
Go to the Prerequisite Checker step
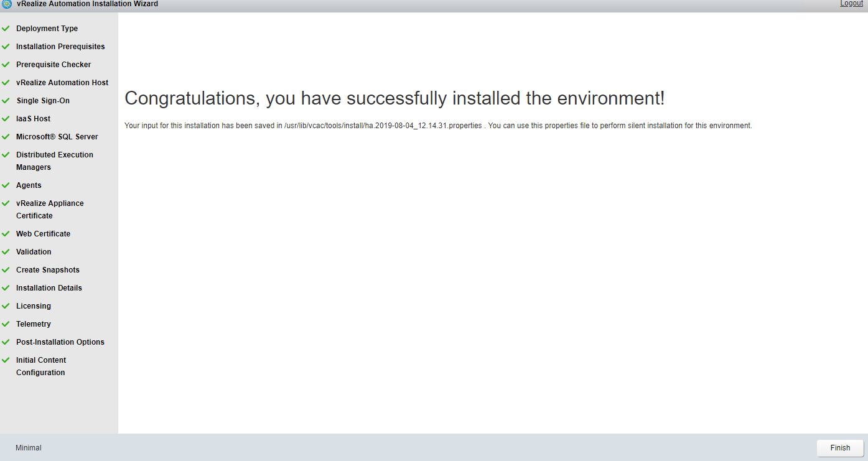[x=54, y=65]
